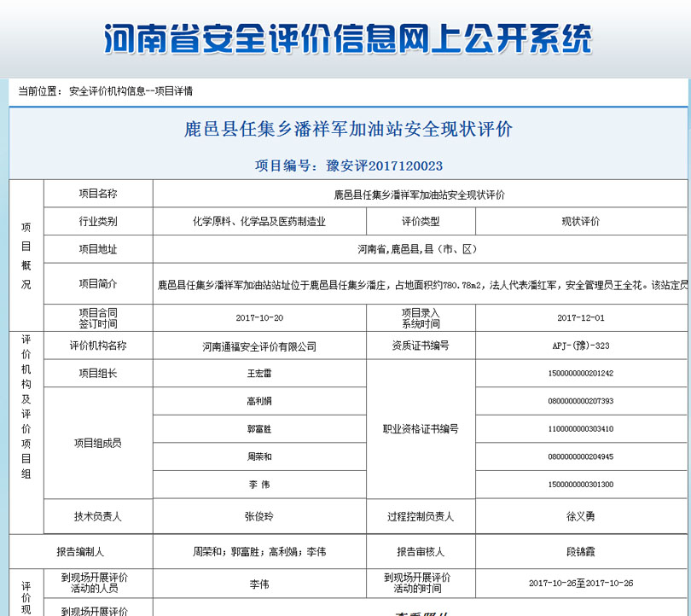Click the 项目录入系统时间 label
Viewport: 691px width, 616px height.
421,318
